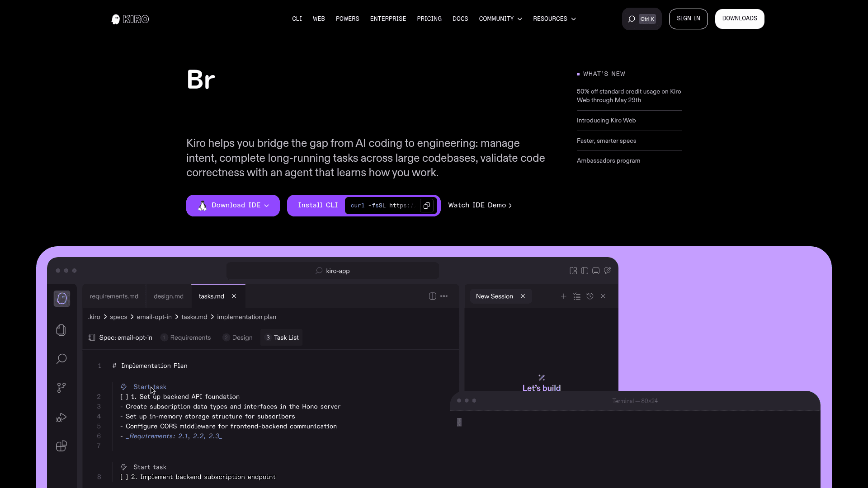The height and width of the screenshot is (488, 868).
Task: Open the Search magnifier in IDE sidebar
Action: pyautogui.click(x=61, y=359)
